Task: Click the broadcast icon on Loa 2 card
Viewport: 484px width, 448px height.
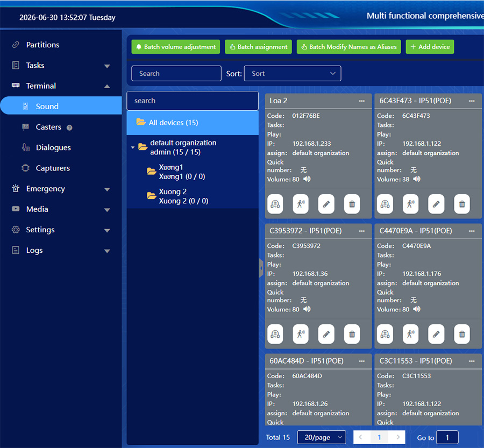Action: click(301, 204)
